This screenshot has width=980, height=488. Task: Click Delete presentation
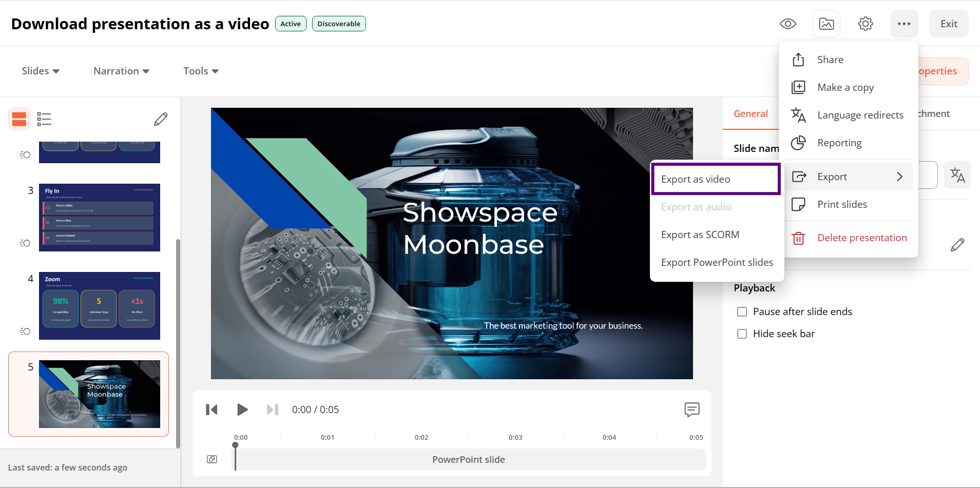tap(848, 238)
